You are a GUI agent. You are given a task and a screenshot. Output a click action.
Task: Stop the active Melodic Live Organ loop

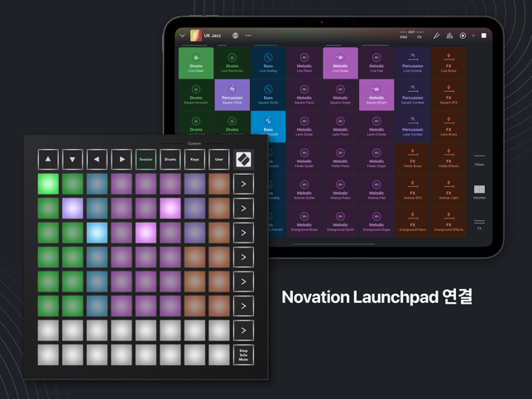(x=340, y=63)
